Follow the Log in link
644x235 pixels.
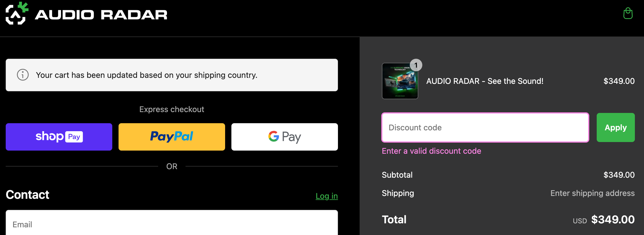click(327, 196)
